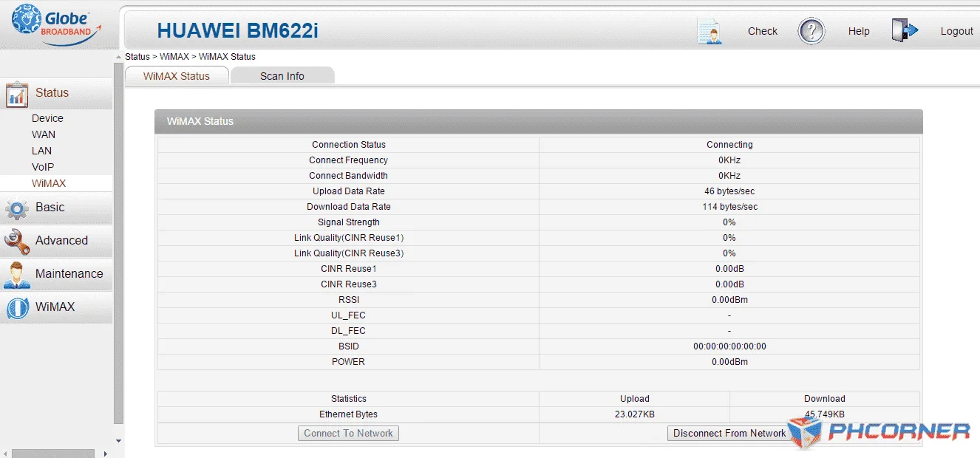The width and height of the screenshot is (980, 458).
Task: Click the Logout link
Action: coord(956,31)
